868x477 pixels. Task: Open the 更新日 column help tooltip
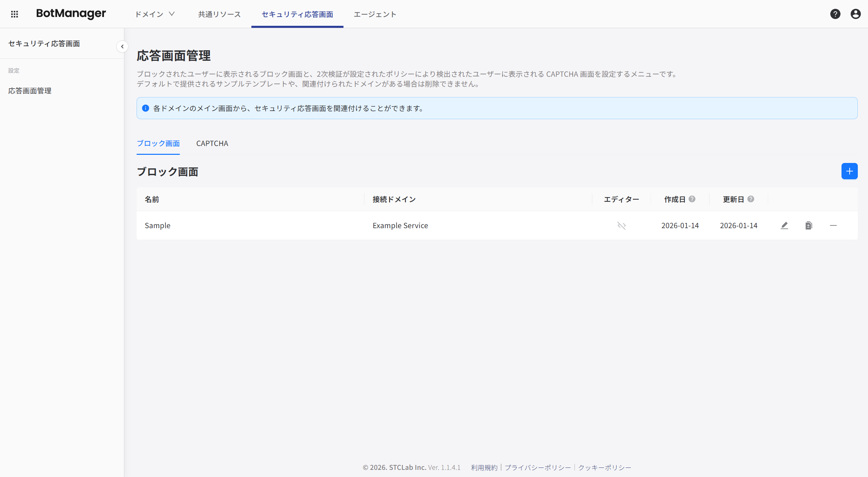tap(751, 199)
